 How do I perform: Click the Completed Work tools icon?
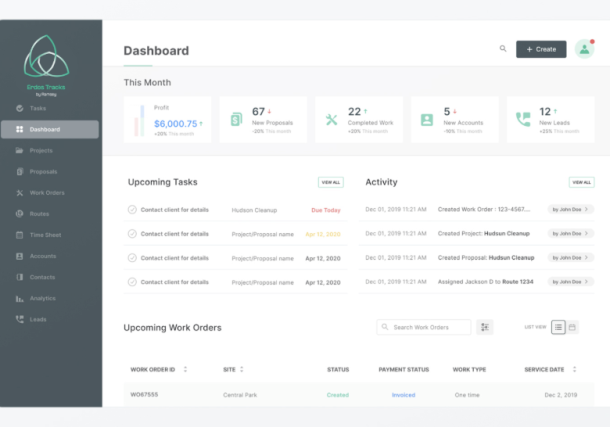332,119
